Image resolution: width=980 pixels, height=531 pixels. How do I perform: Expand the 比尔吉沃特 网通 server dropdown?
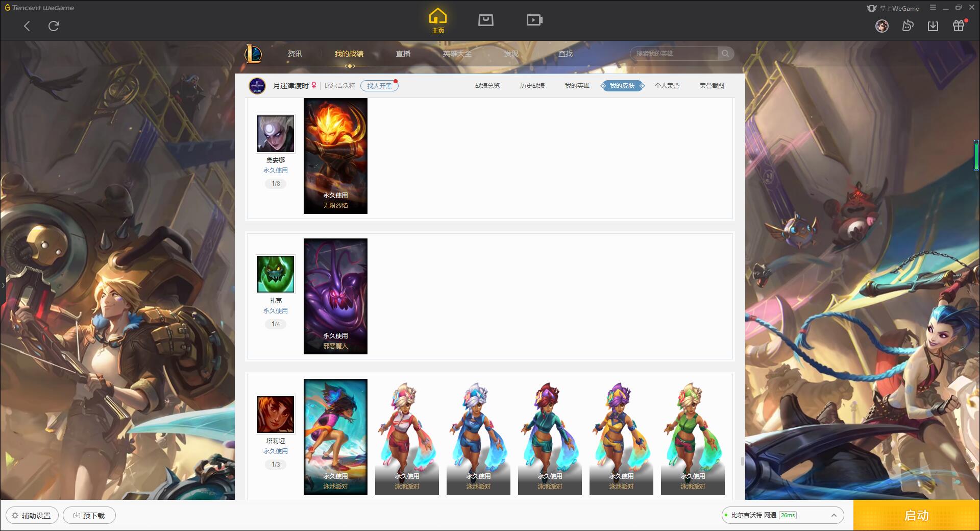(x=782, y=515)
